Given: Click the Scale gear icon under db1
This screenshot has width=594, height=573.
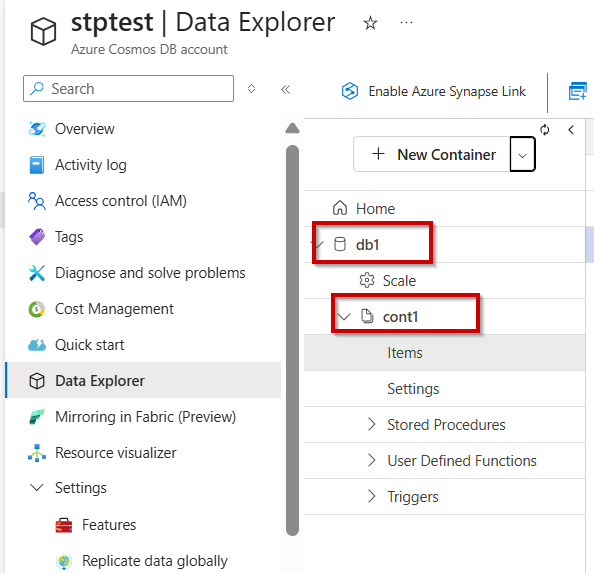Looking at the screenshot, I should 366,281.
